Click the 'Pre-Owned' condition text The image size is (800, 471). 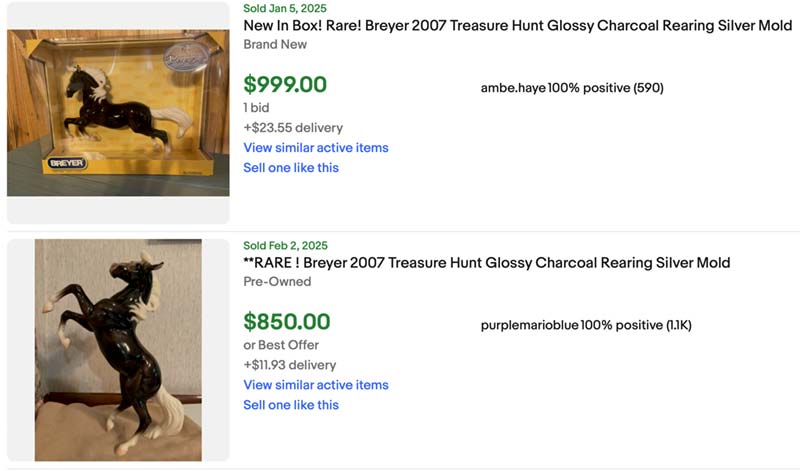click(x=277, y=282)
